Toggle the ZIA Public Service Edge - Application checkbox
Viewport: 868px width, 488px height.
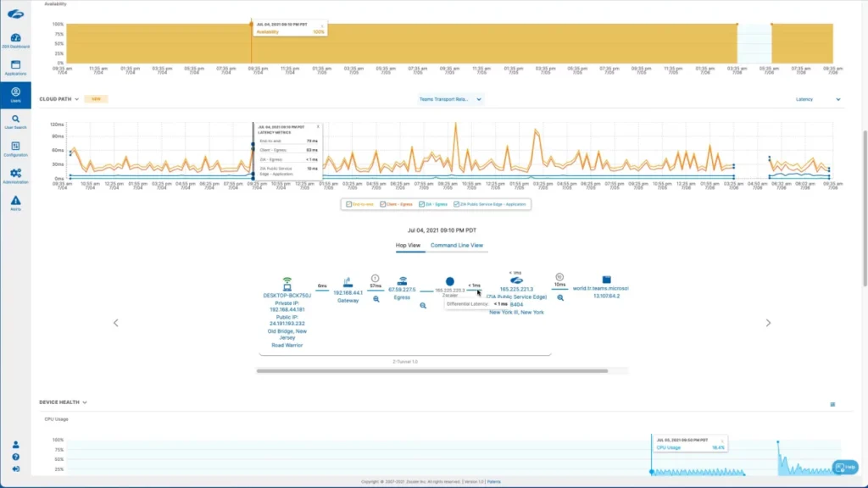456,204
